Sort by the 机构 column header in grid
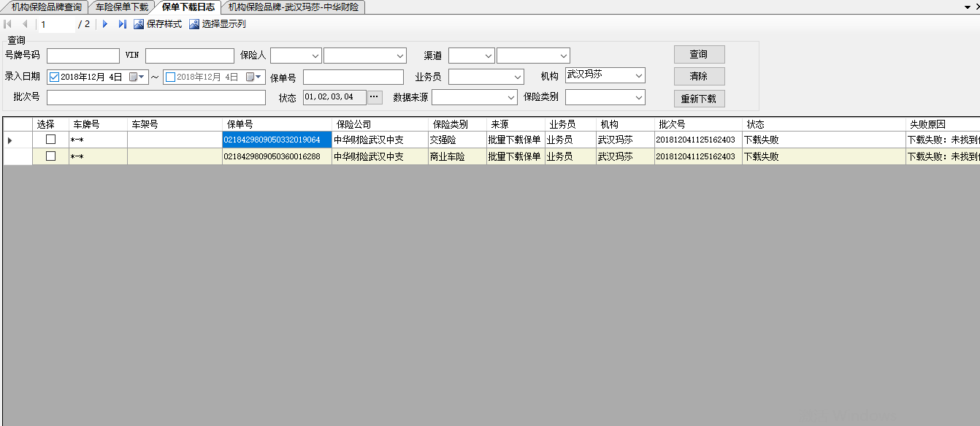Screen dimensions: 980x426 tap(625, 124)
